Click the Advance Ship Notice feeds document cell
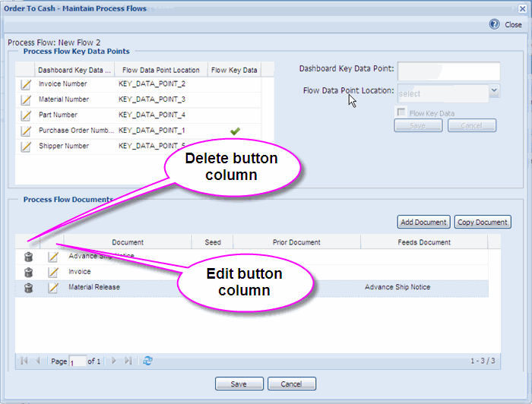Viewport: 532px width, 404px height. (x=397, y=287)
